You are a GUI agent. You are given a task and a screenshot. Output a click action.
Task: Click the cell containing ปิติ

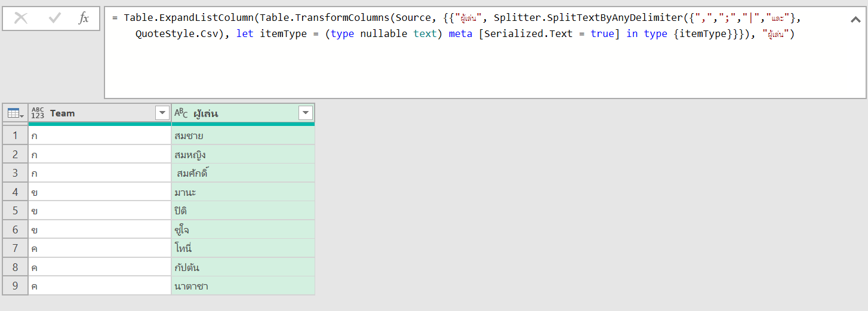243,211
